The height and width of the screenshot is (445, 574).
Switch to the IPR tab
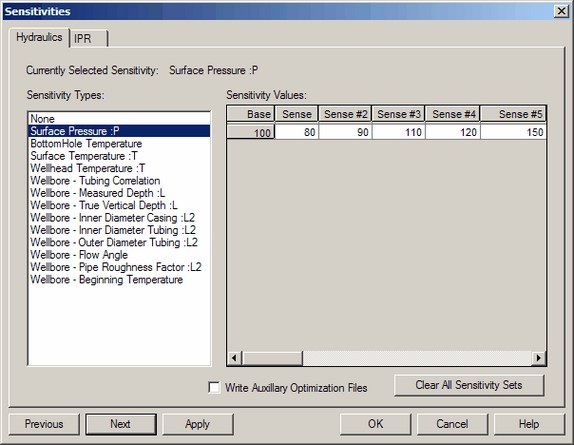click(x=89, y=38)
